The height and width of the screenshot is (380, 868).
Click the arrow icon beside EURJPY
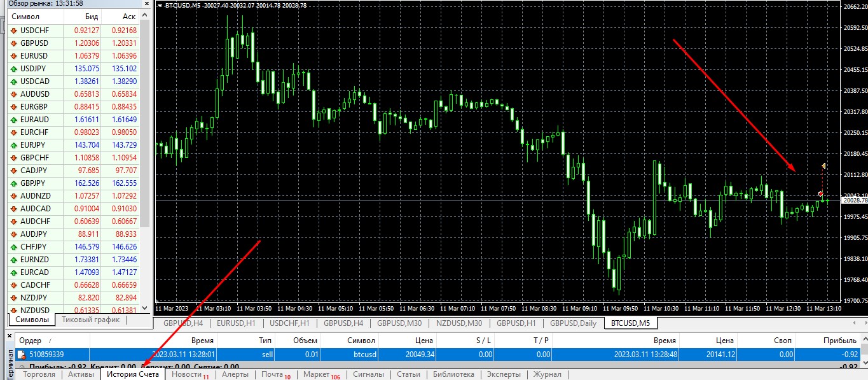point(13,144)
